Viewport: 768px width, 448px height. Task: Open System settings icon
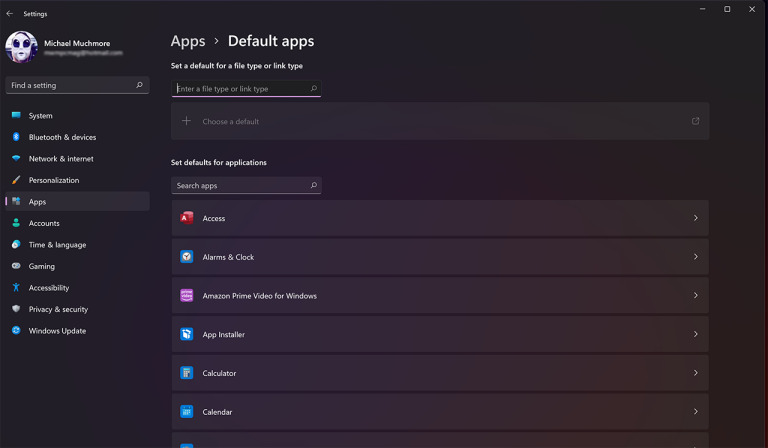pyautogui.click(x=16, y=116)
